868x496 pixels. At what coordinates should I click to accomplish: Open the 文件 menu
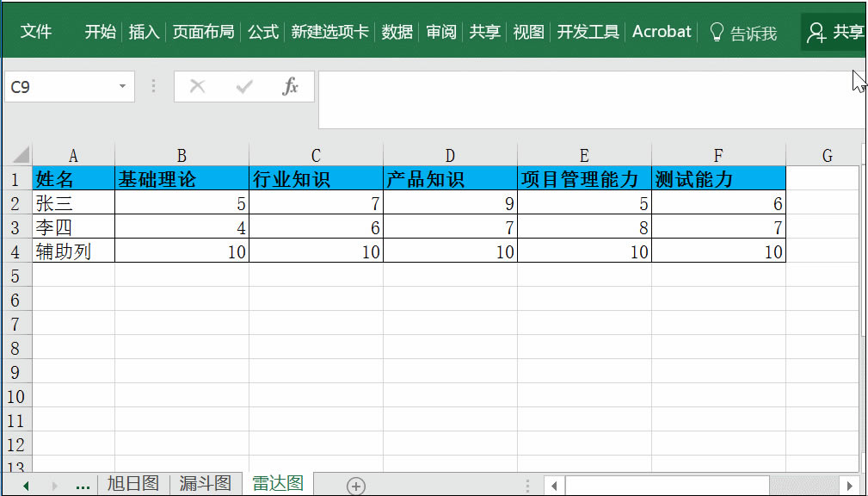click(36, 30)
